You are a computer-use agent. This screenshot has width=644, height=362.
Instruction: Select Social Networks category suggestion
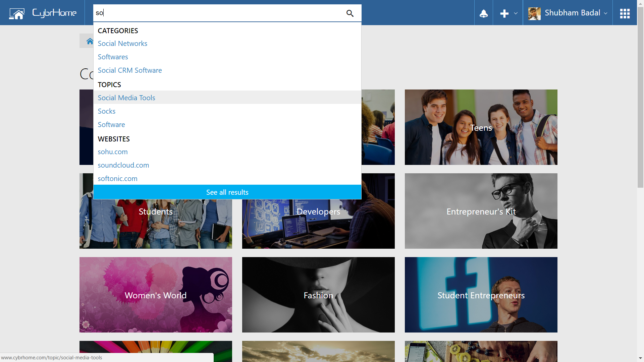[122, 44]
